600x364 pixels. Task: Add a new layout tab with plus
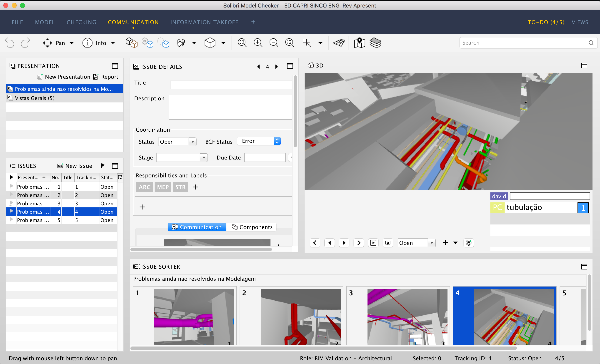tap(253, 22)
